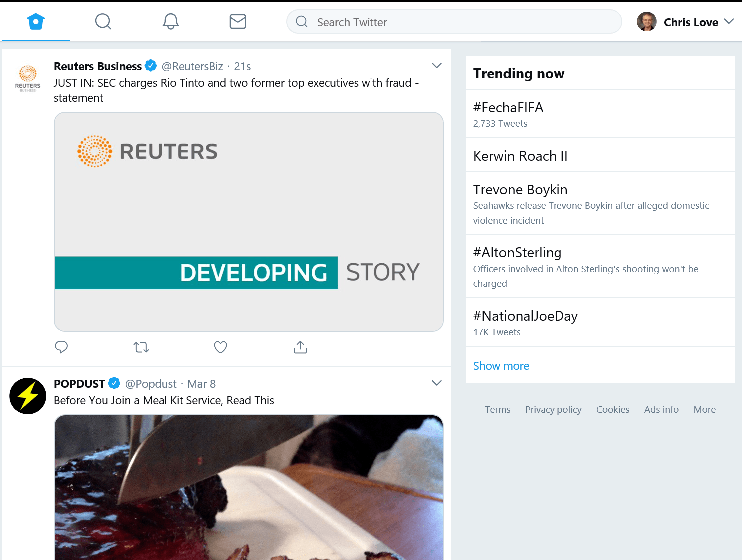This screenshot has height=560, width=742.
Task: Open Direct Messages envelope
Action: tap(238, 21)
